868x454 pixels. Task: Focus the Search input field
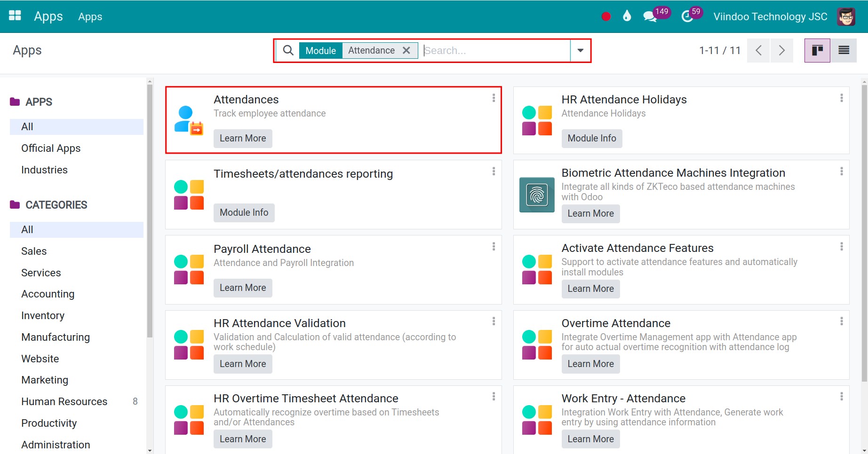495,50
